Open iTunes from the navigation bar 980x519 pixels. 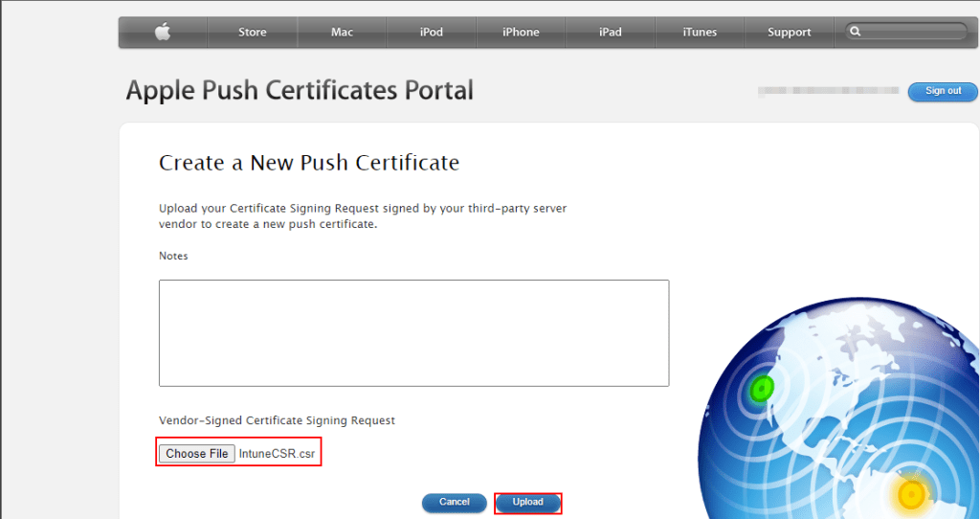(x=700, y=33)
